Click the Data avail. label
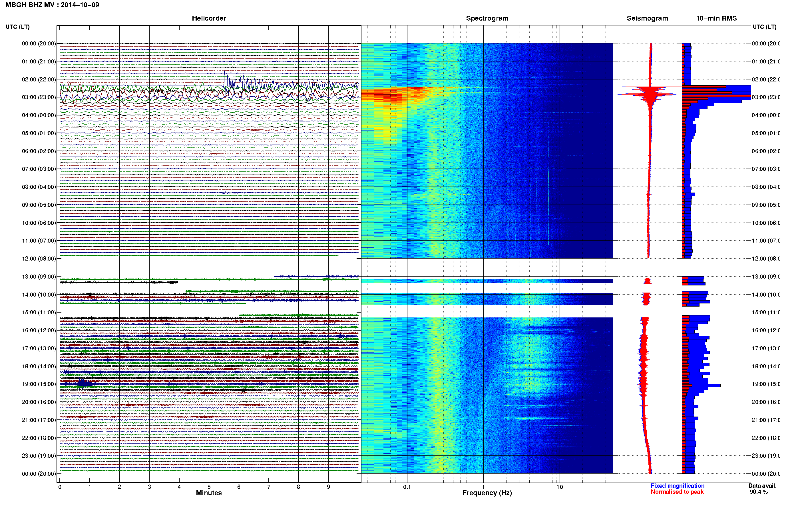812x508 pixels. click(x=762, y=486)
